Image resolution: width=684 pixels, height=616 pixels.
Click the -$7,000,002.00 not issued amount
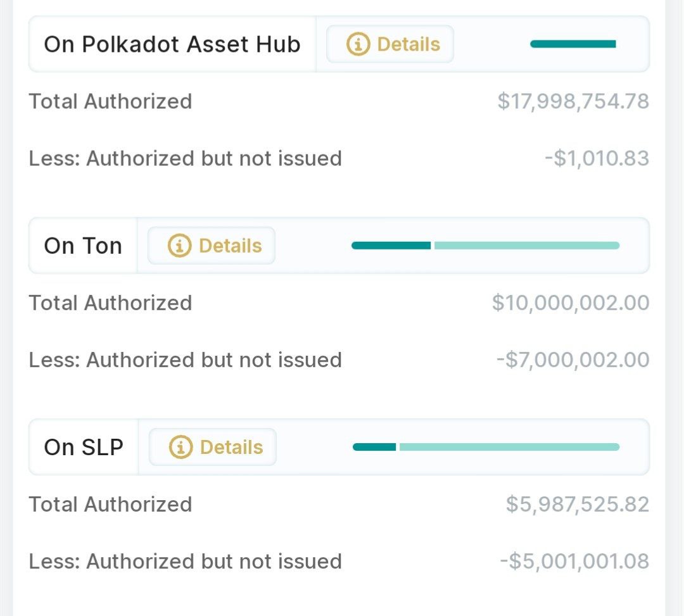click(x=573, y=360)
